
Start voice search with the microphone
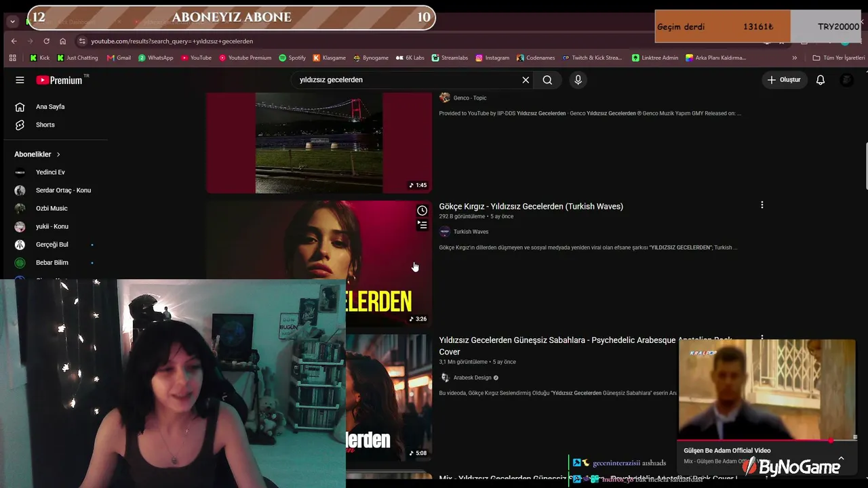click(578, 80)
